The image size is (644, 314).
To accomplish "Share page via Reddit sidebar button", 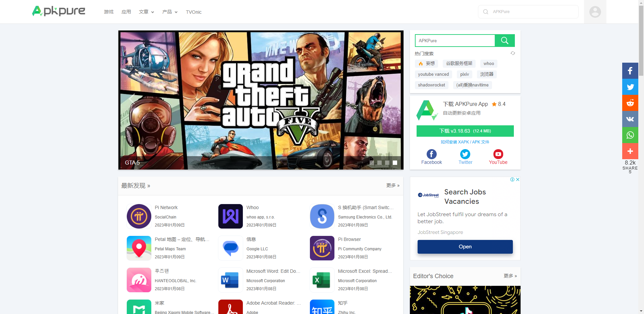I will [630, 103].
